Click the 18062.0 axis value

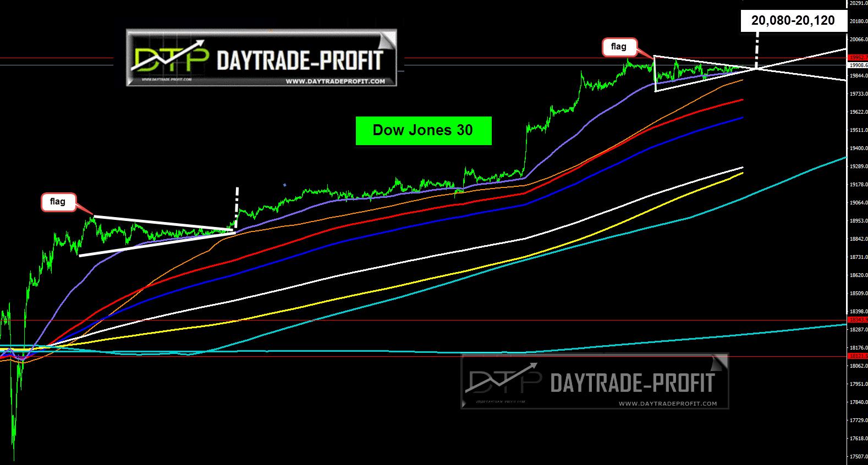[859, 366]
